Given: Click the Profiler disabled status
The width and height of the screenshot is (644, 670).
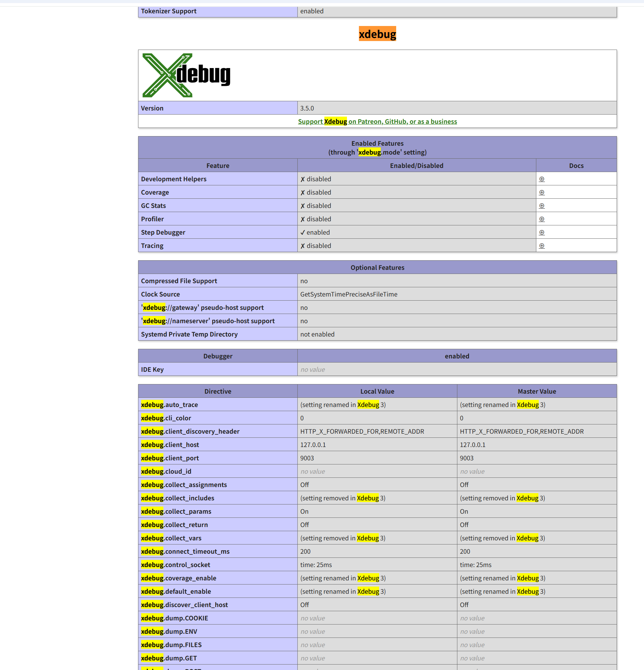Looking at the screenshot, I should coord(316,219).
